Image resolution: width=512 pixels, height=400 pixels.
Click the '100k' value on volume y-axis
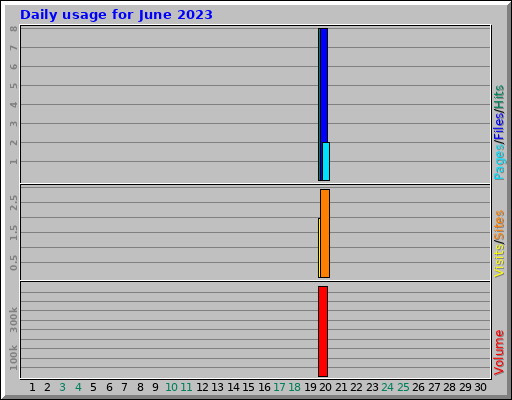(13, 358)
